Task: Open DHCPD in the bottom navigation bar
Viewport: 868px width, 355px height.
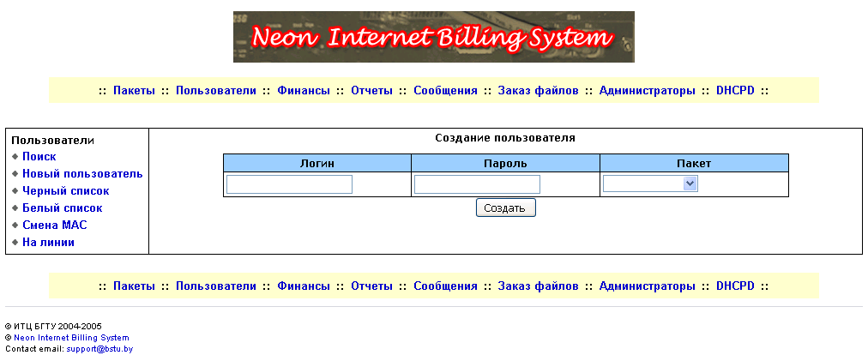Action: click(x=735, y=286)
